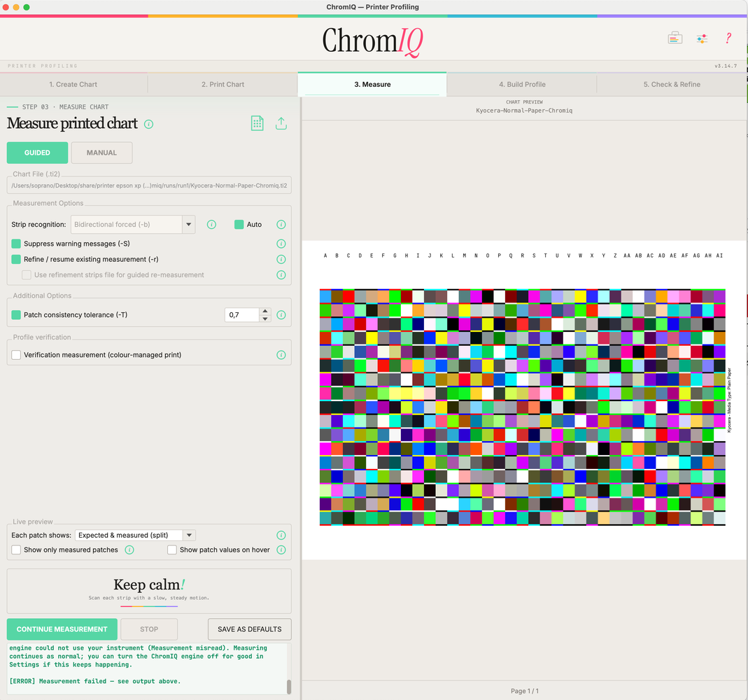The width and height of the screenshot is (748, 700).
Task: Check Show only measured patches
Action: click(16, 549)
